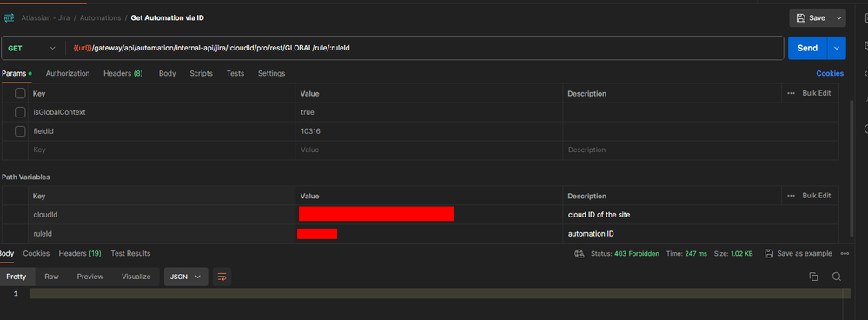Select the Preview view tab
Image resolution: width=868 pixels, height=320 pixels.
pos(90,277)
